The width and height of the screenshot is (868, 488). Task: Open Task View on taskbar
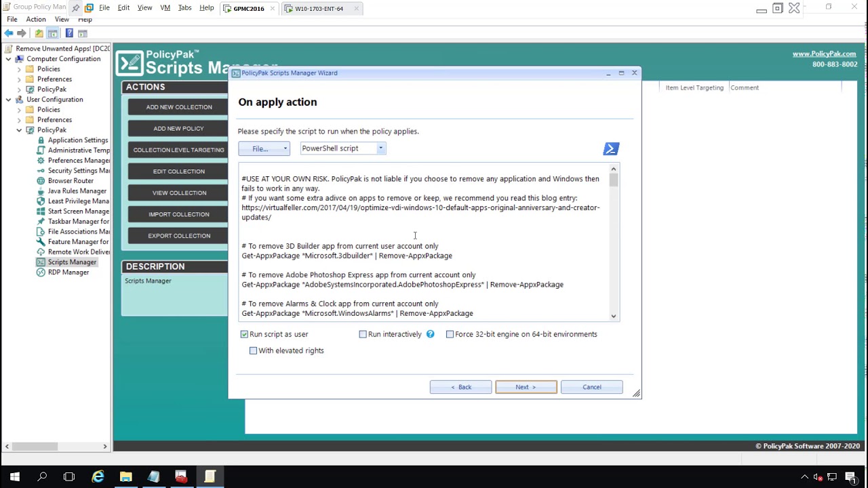[69, 477]
